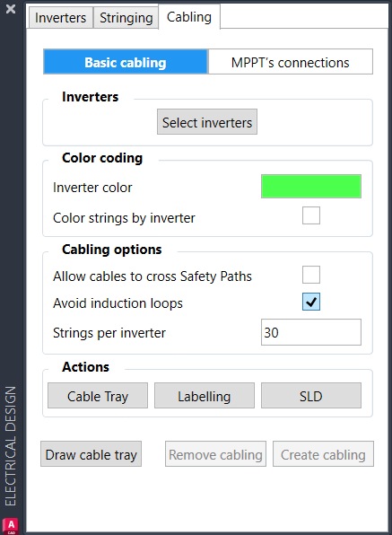Select the Cabling tab
Viewport: 392px width, 535px height.
pyautogui.click(x=189, y=17)
